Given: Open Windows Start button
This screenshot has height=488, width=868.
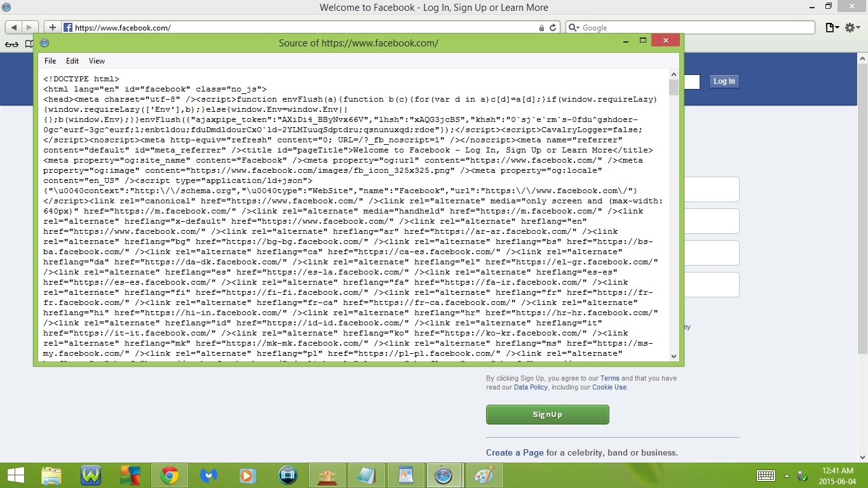Looking at the screenshot, I should click(x=16, y=475).
